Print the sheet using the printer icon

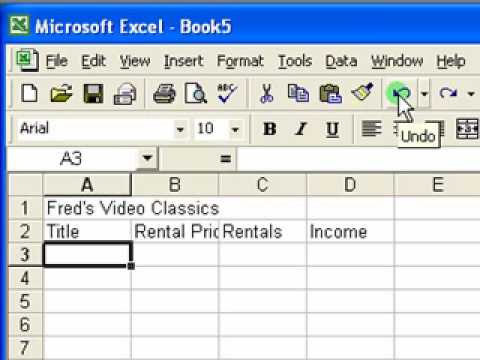tap(164, 93)
